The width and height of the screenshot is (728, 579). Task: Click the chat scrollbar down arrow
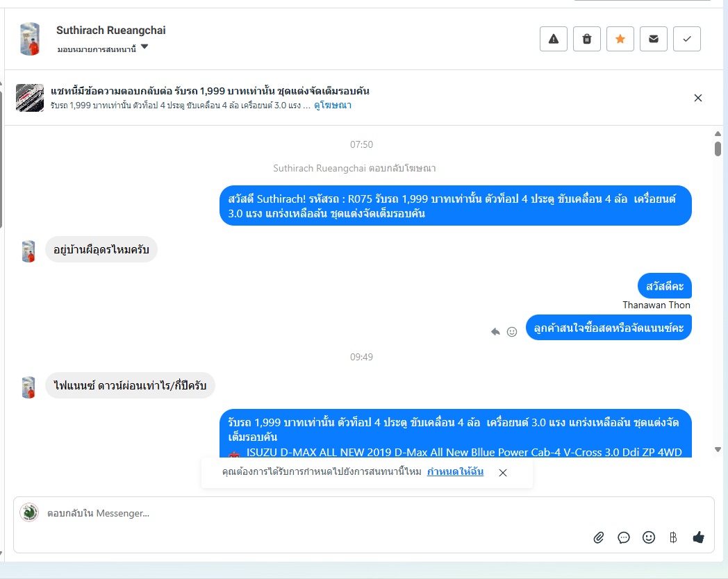[718, 449]
